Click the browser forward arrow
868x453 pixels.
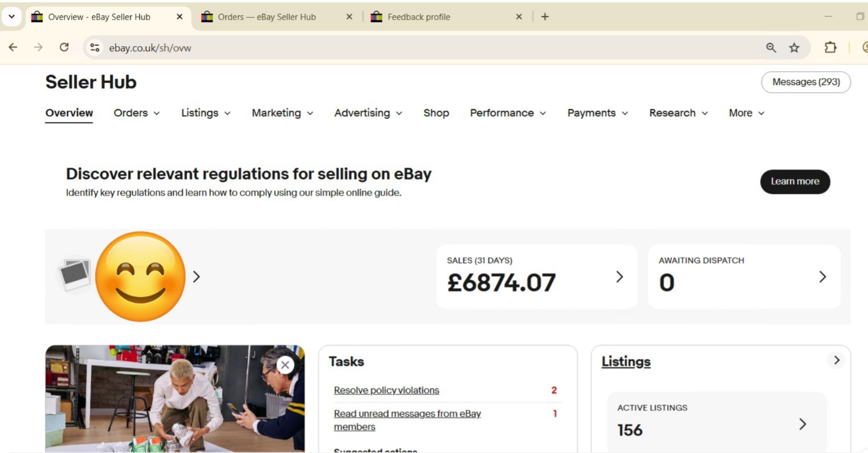tap(38, 47)
